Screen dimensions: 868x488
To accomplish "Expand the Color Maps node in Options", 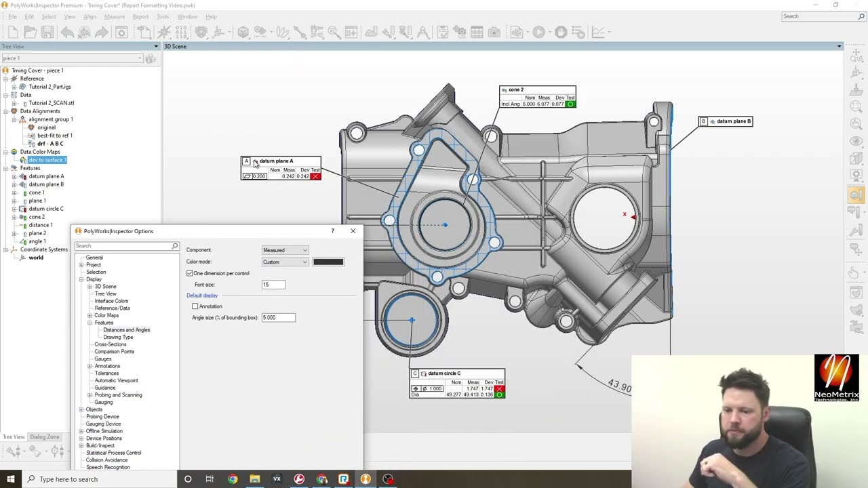I will 90,315.
